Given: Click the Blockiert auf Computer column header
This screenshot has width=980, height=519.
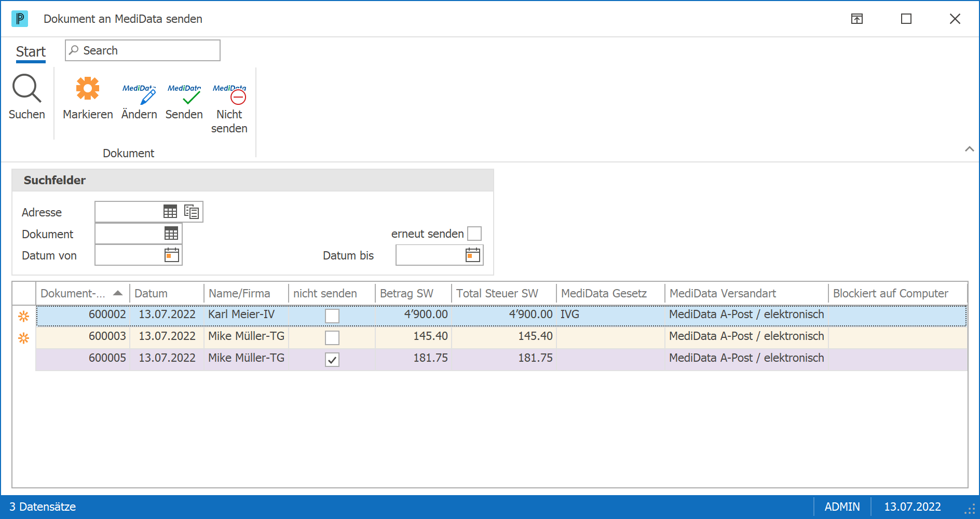Looking at the screenshot, I should (x=898, y=293).
